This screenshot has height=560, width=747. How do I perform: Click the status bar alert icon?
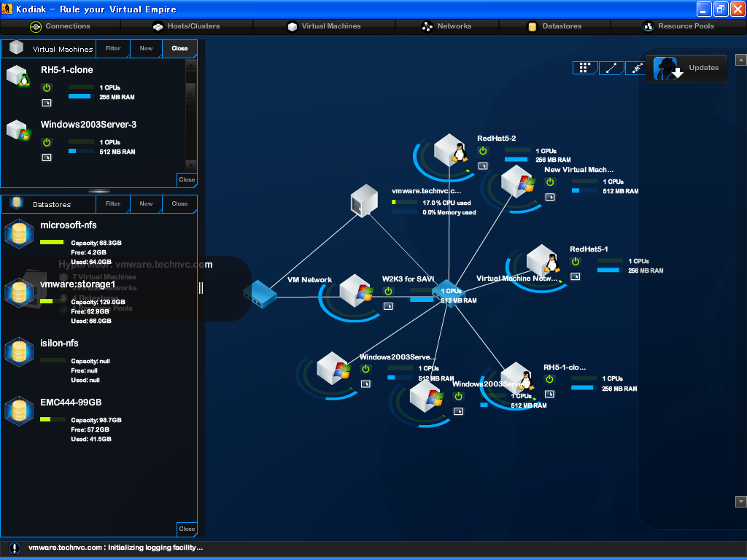15,548
